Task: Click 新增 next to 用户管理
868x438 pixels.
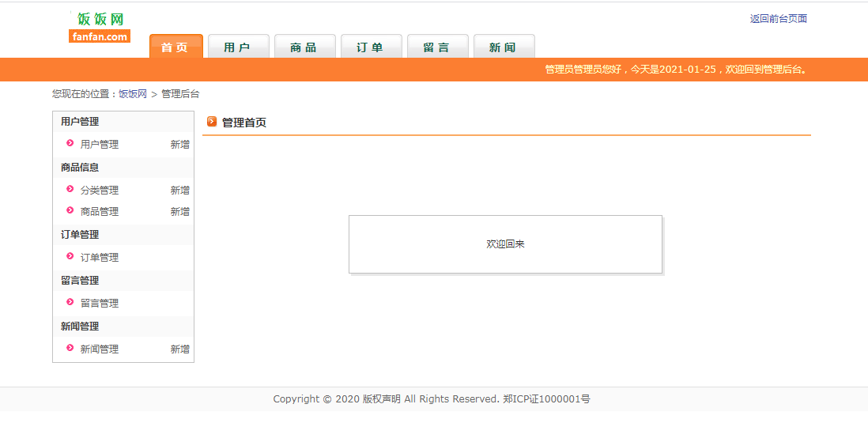Action: tap(180, 145)
